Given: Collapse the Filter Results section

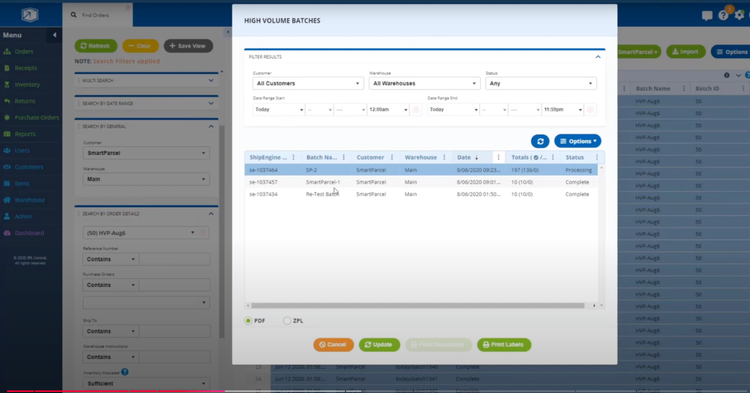Looking at the screenshot, I should [x=598, y=57].
